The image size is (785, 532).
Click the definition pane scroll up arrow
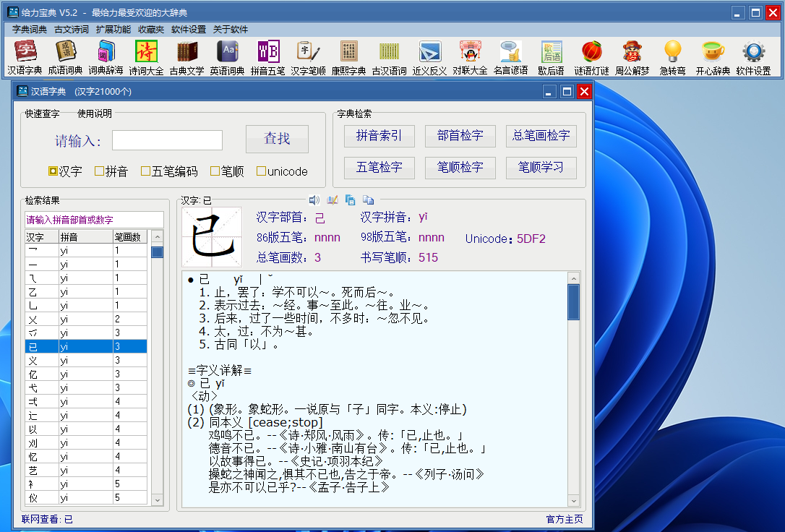[x=574, y=278]
